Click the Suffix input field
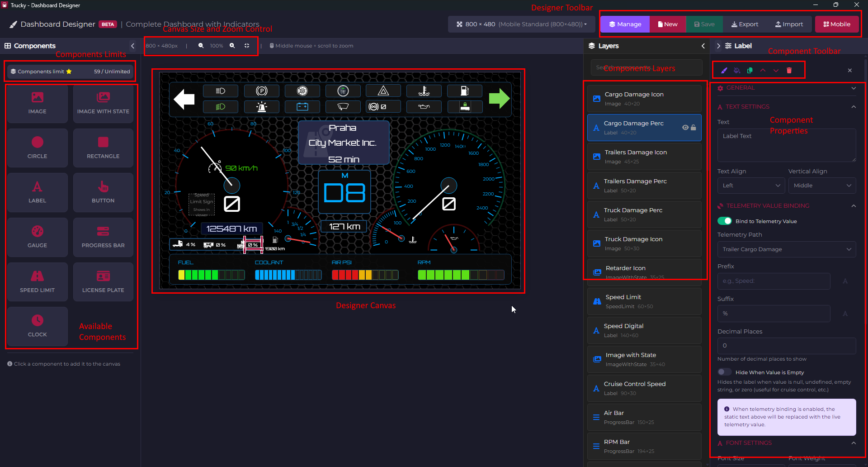Viewport: 868px width, 467px height. pos(774,314)
